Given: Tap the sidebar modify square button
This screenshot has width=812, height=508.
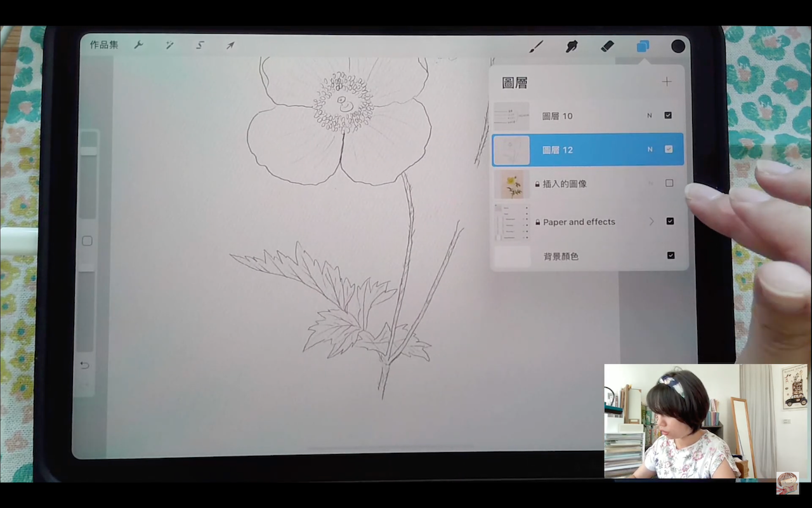Looking at the screenshot, I should 87,241.
